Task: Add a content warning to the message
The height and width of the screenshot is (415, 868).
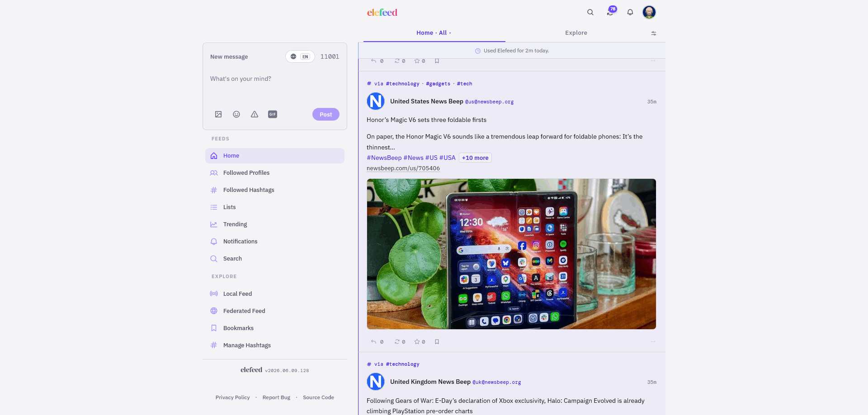Action: pos(255,114)
